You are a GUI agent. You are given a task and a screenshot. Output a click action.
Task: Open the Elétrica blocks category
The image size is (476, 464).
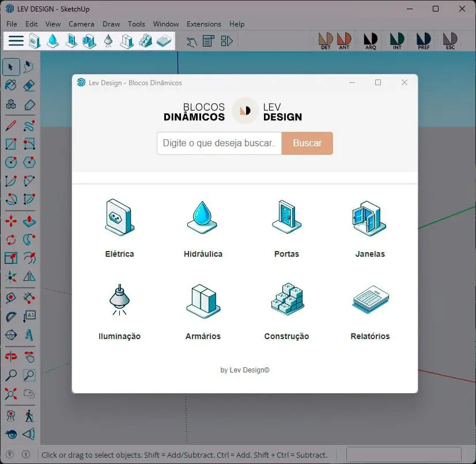pos(120,228)
